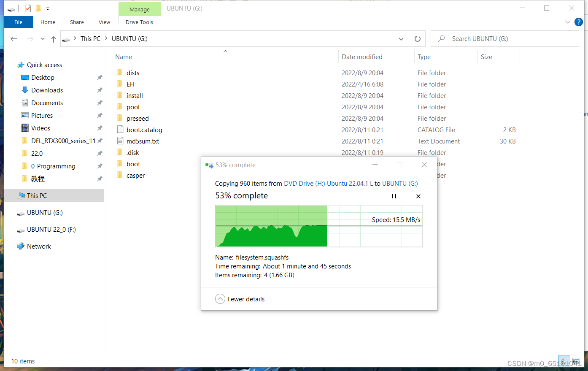Viewport: 588px width, 371px height.
Task: Switch to details view in status bar
Action: click(564, 361)
